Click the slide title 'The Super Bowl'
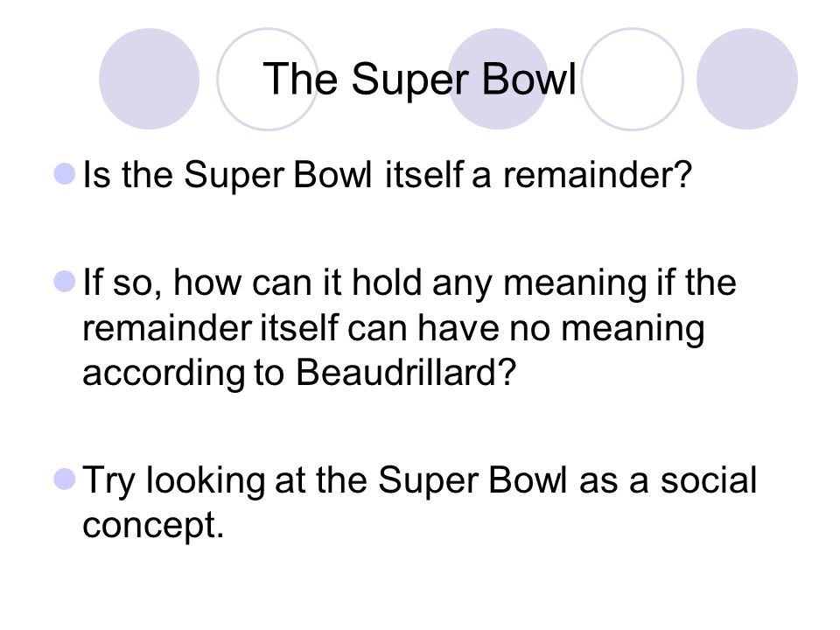This screenshot has height=630, width=840. point(419,80)
